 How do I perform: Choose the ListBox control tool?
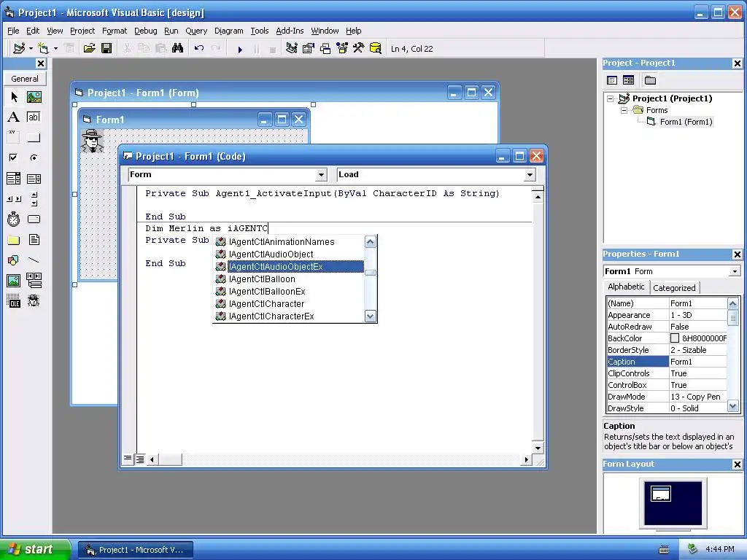34,179
